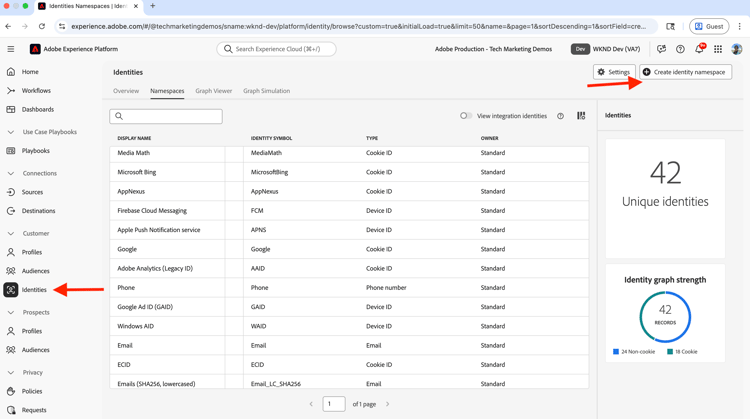Collapse the Use Case Playbooks section
The width and height of the screenshot is (750, 419).
coord(11,132)
